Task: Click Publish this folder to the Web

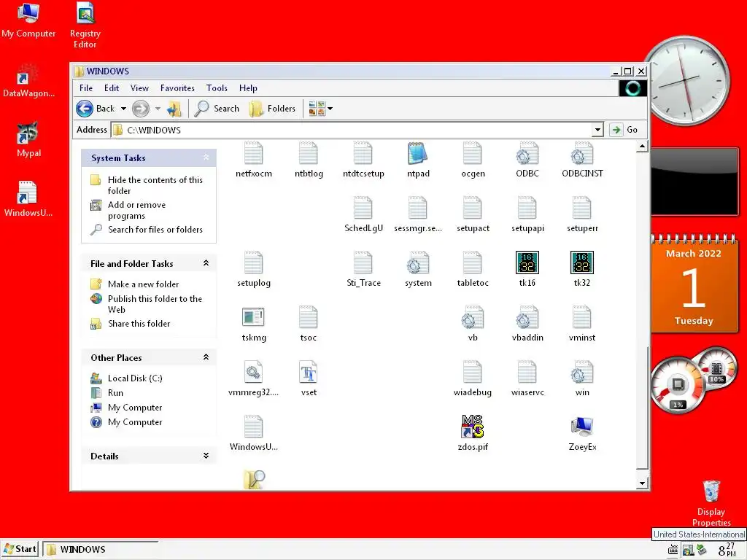Action: tap(155, 304)
